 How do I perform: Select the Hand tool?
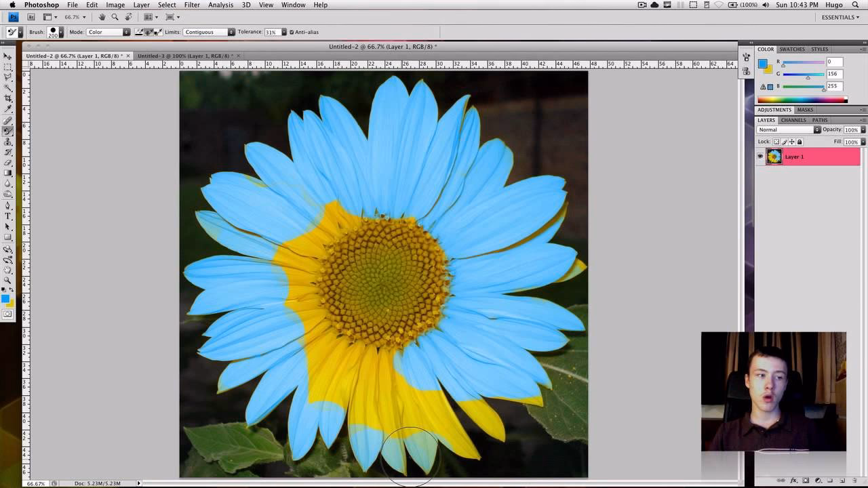pos(9,269)
